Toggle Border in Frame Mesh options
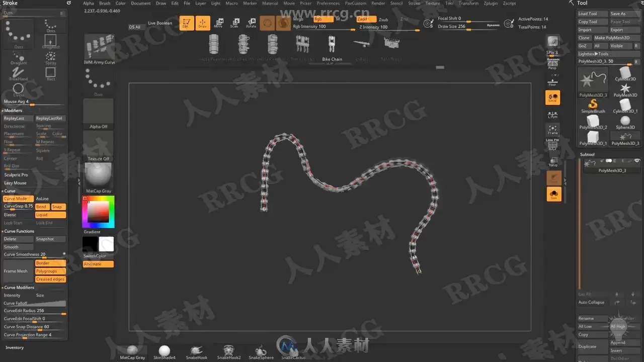The image size is (644, 362). [50, 263]
